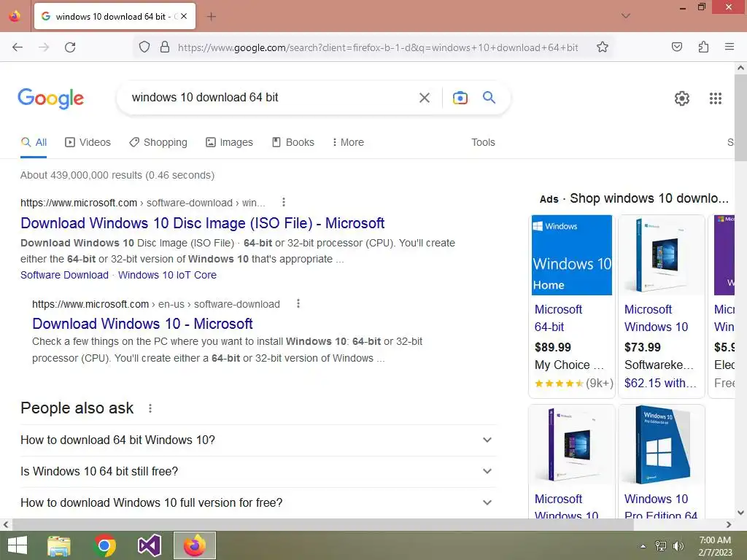747x560 pixels.
Task: Open the Windows 10 Home product image
Action: pyautogui.click(x=572, y=254)
